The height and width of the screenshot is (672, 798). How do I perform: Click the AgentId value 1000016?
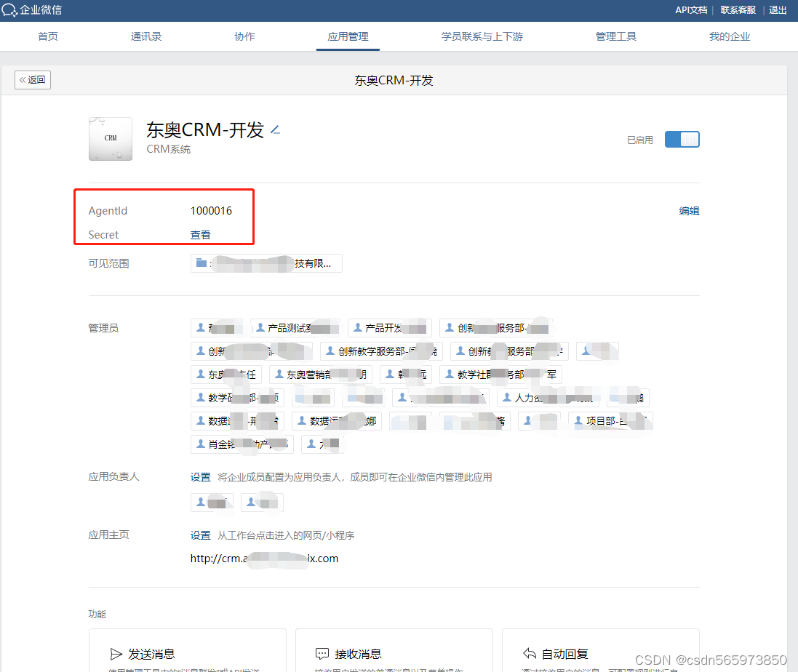pyautogui.click(x=211, y=211)
